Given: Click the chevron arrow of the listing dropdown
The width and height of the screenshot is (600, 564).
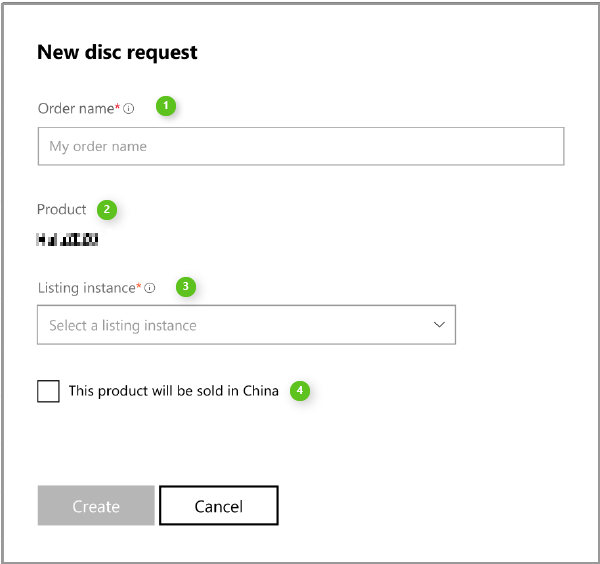Looking at the screenshot, I should pyautogui.click(x=438, y=325).
